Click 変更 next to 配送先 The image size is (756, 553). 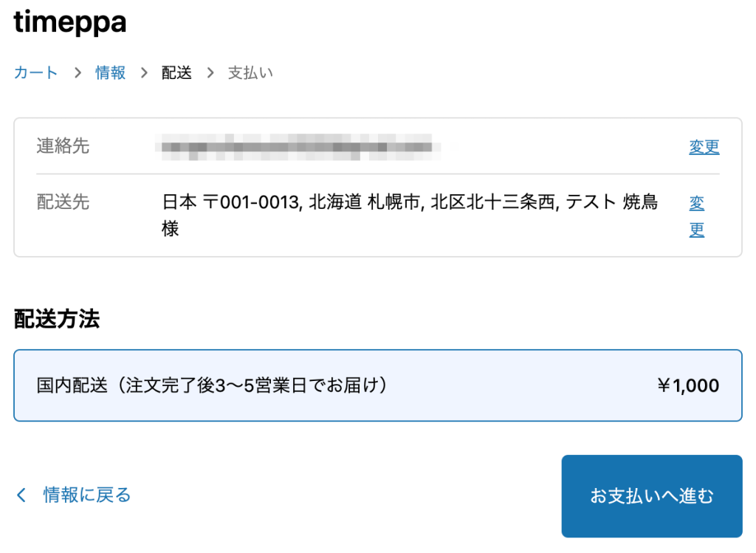(x=696, y=216)
